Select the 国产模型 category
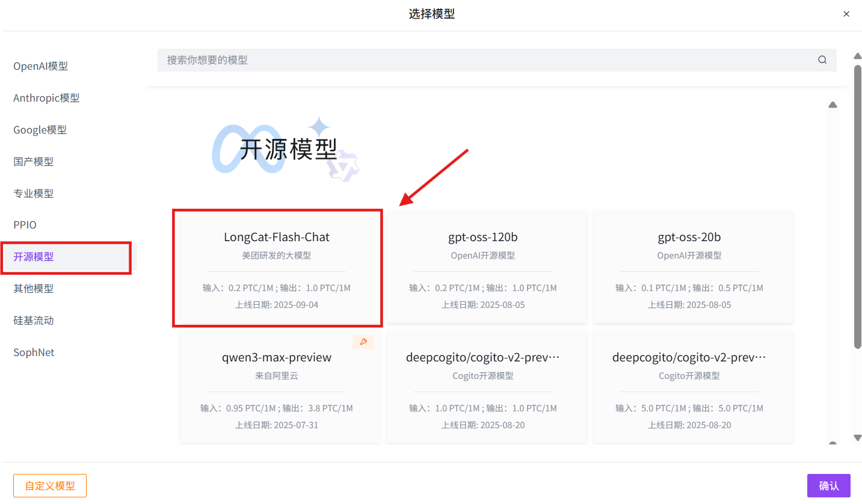 click(33, 162)
